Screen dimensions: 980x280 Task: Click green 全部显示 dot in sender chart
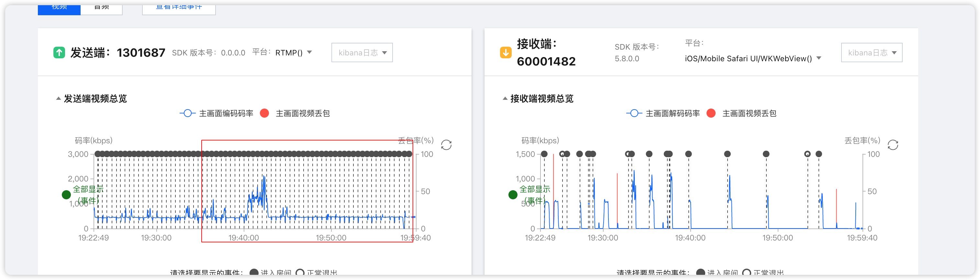pyautogui.click(x=66, y=195)
